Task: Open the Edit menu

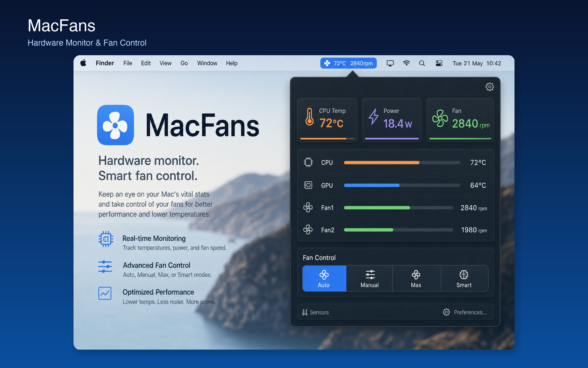Action: [x=146, y=63]
